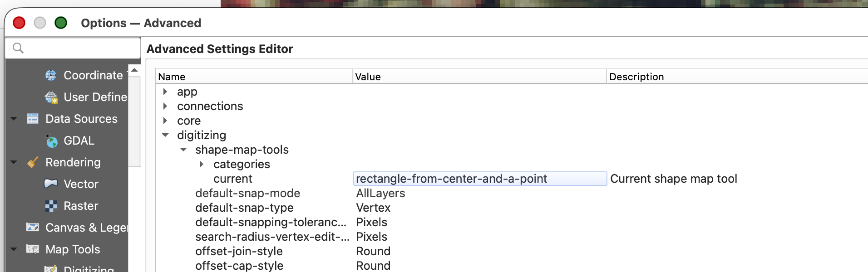The width and height of the screenshot is (868, 272).
Task: Expand the connections settings node
Action: tap(165, 106)
